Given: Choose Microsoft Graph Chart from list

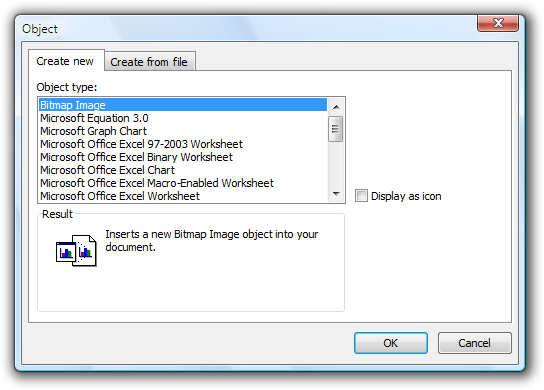Looking at the screenshot, I should (x=183, y=131).
